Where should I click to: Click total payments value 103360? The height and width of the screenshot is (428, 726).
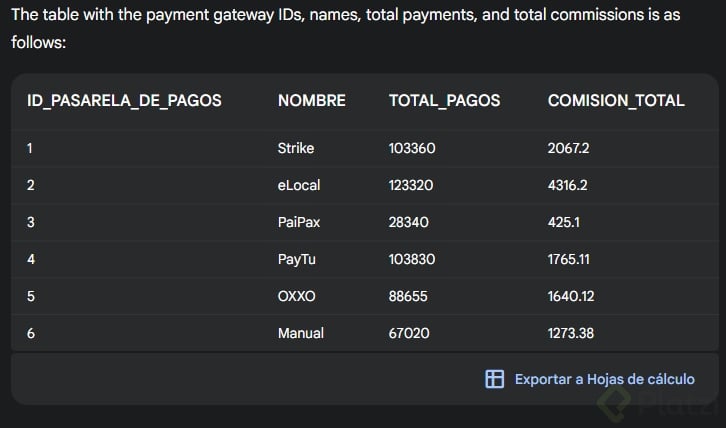412,148
